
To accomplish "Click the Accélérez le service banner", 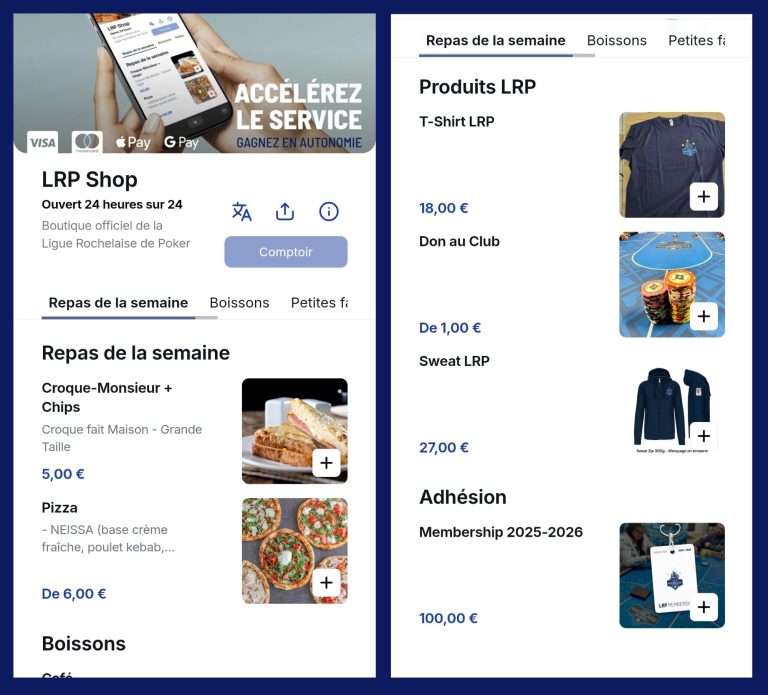I will coord(194,83).
